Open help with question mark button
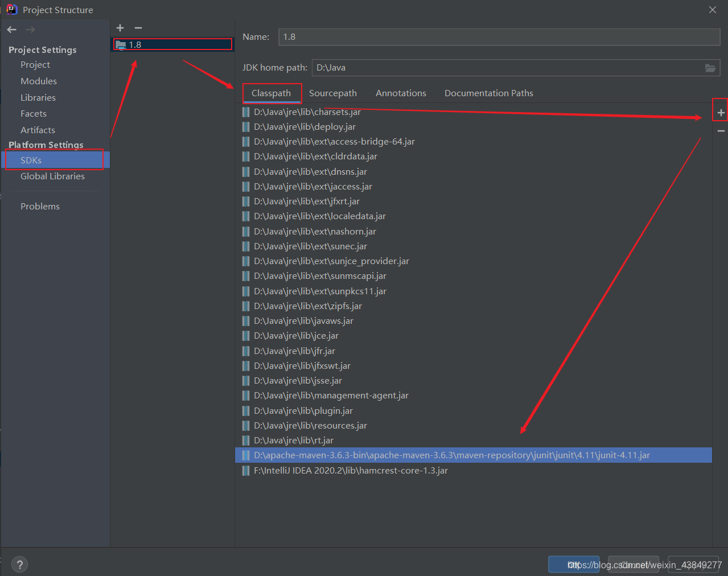The width and height of the screenshot is (728, 576). coord(19,565)
